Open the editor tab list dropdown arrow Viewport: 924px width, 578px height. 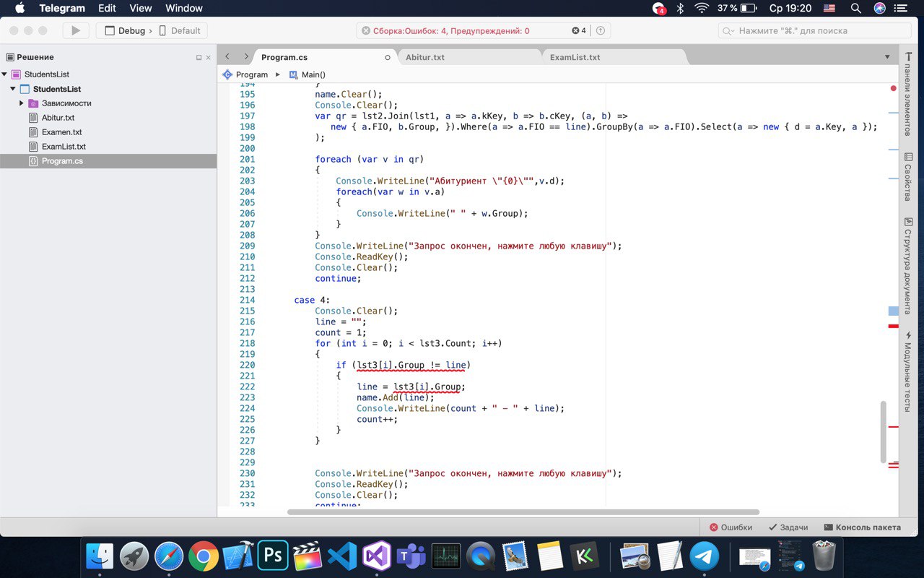click(x=887, y=57)
